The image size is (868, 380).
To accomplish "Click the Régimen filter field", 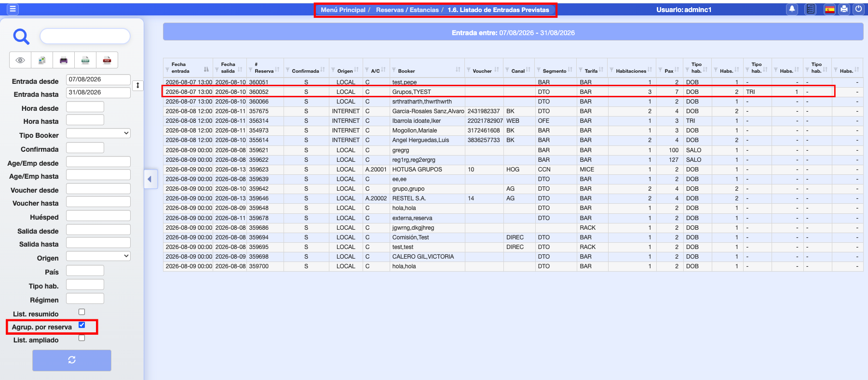I will (x=85, y=299).
